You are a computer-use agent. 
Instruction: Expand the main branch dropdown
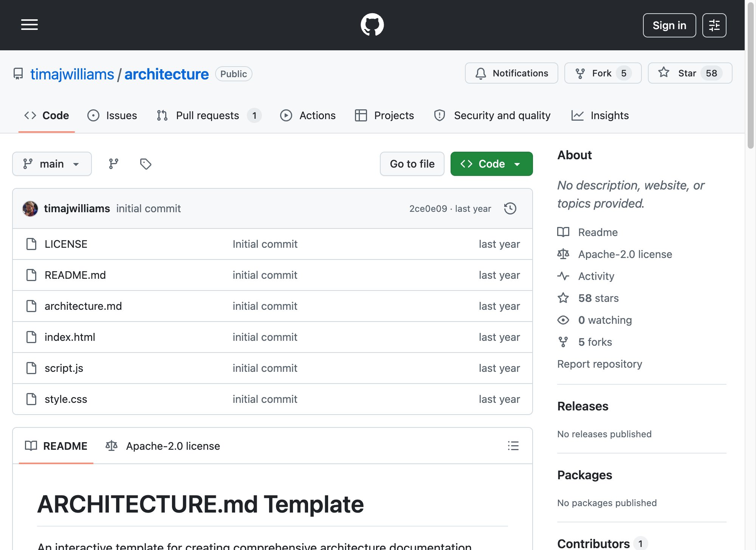click(x=52, y=164)
